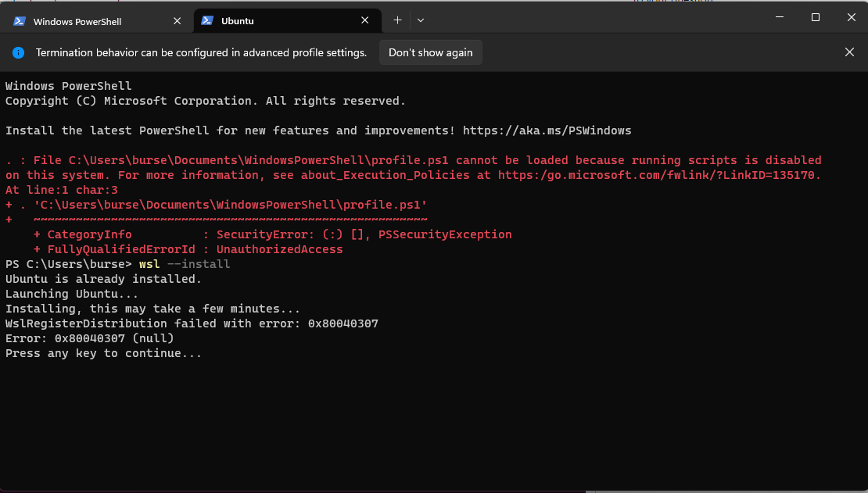868x493 pixels.
Task: Click the 'wsl --install' command text
Action: [185, 265]
